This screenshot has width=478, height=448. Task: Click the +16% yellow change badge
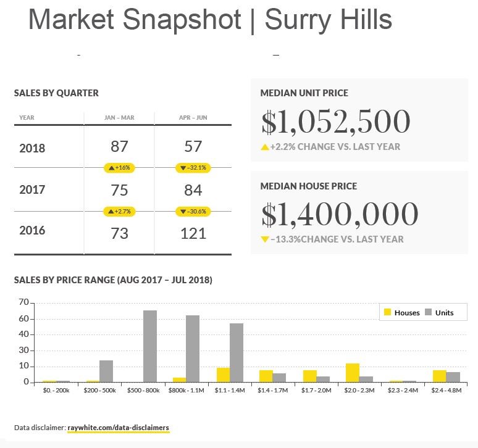click(x=119, y=167)
